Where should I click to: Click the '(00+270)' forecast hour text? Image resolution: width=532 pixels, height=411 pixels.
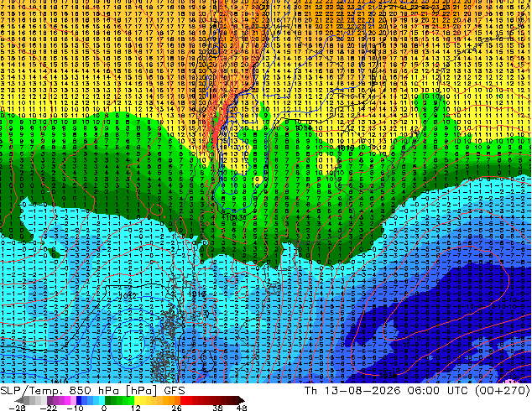coord(502,391)
